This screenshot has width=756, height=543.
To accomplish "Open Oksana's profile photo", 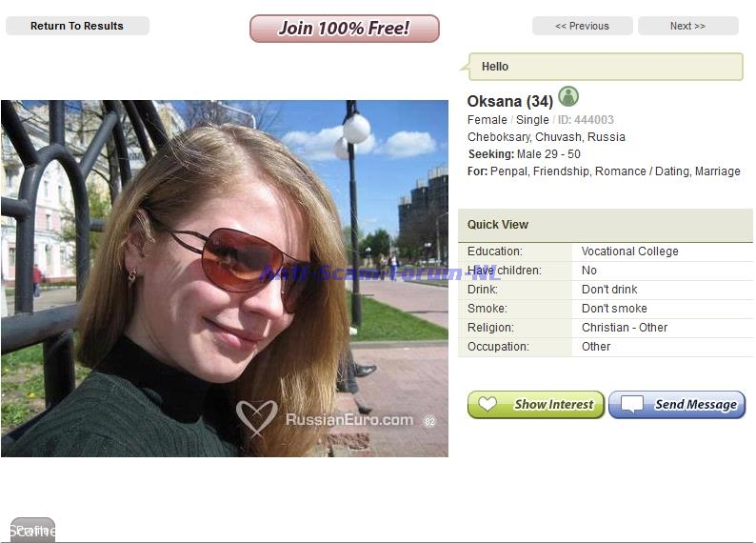I will [224, 278].
